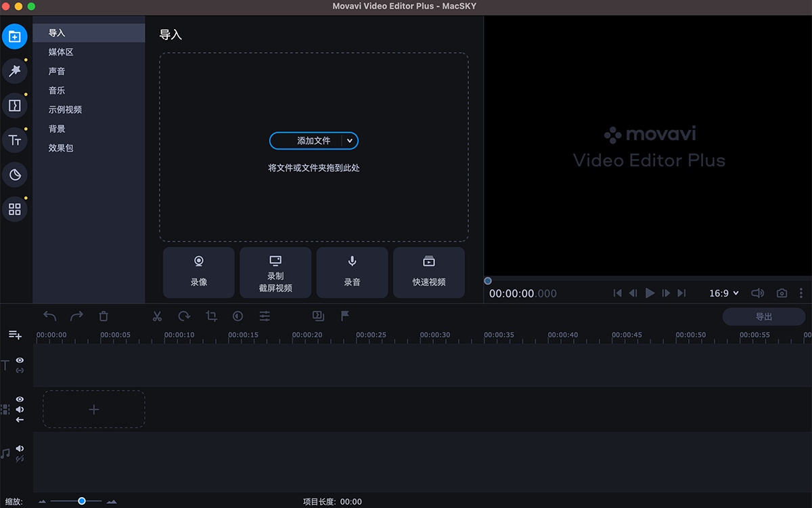The image size is (812, 508).
Task: Expand the Add Files dropdown arrow
Action: pos(349,141)
